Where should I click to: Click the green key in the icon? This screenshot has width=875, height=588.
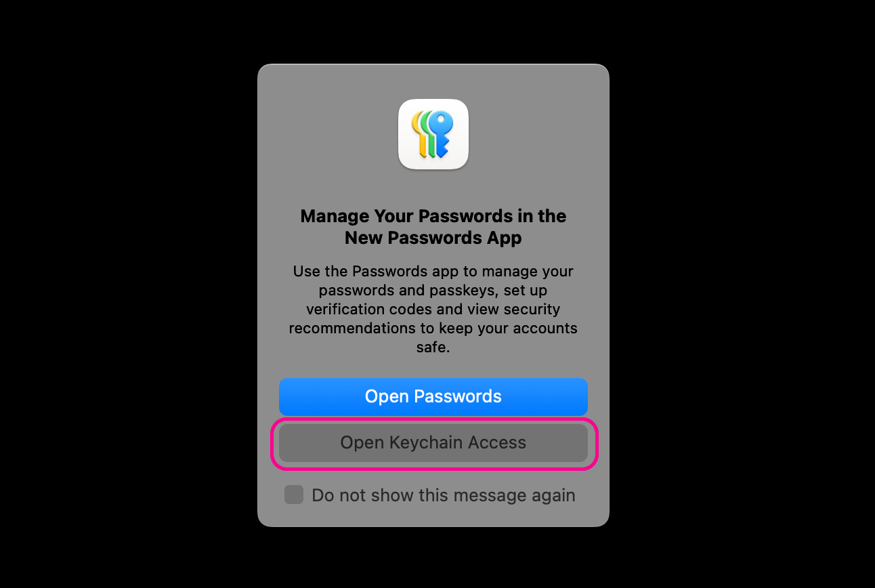(x=427, y=135)
